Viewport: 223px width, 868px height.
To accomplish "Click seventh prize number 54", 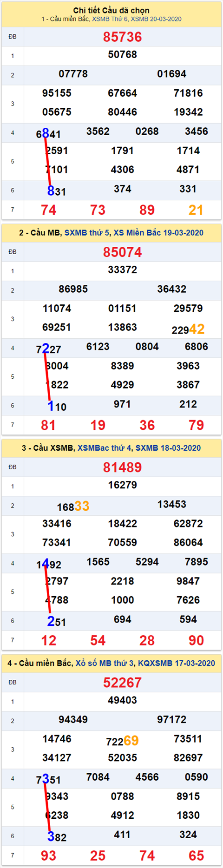I will coord(98,640).
